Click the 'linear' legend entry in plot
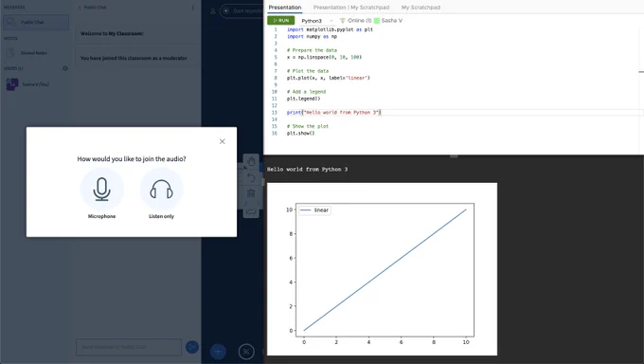 (315, 210)
